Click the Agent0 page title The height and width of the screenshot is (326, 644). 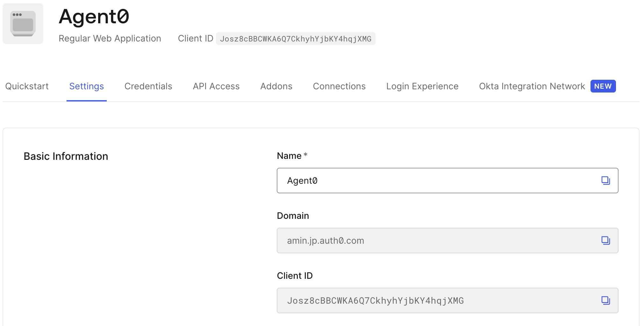[94, 16]
